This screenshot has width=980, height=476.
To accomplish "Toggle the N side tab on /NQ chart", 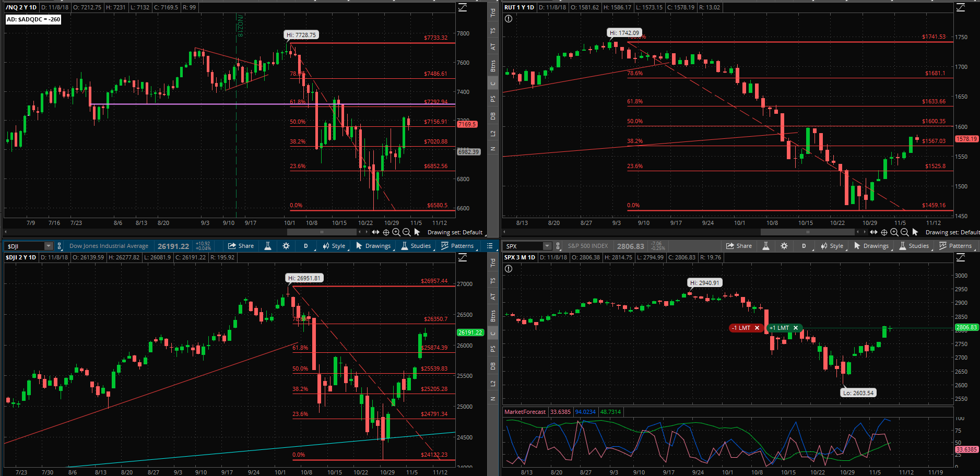I will coord(493,149).
